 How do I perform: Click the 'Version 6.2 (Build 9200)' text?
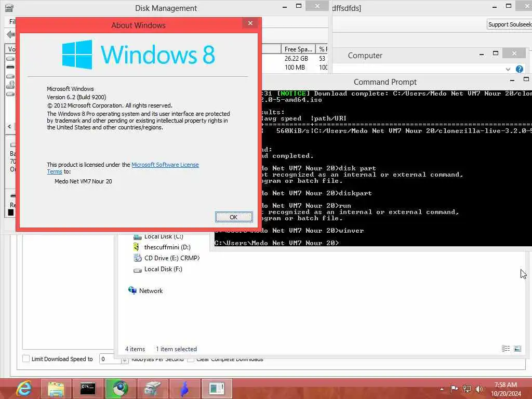76,97
